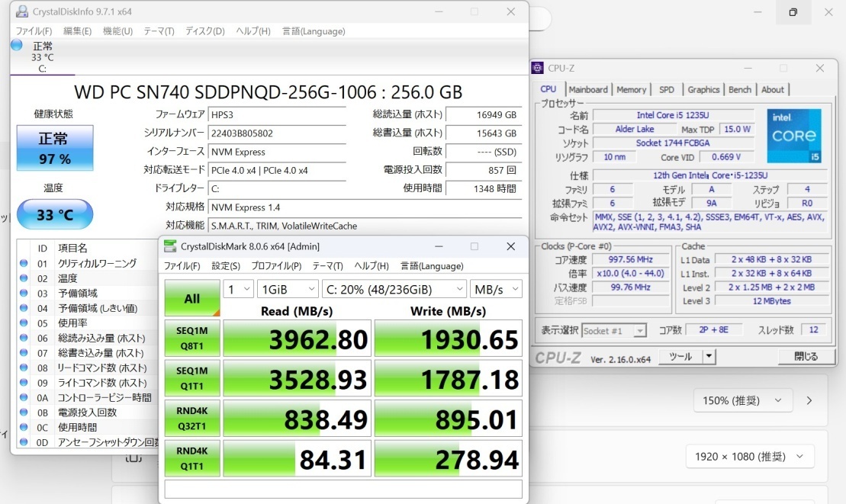Image resolution: width=846 pixels, height=504 pixels.
Task: Expand the C: 20% drive selection dropdown
Action: [x=394, y=290]
